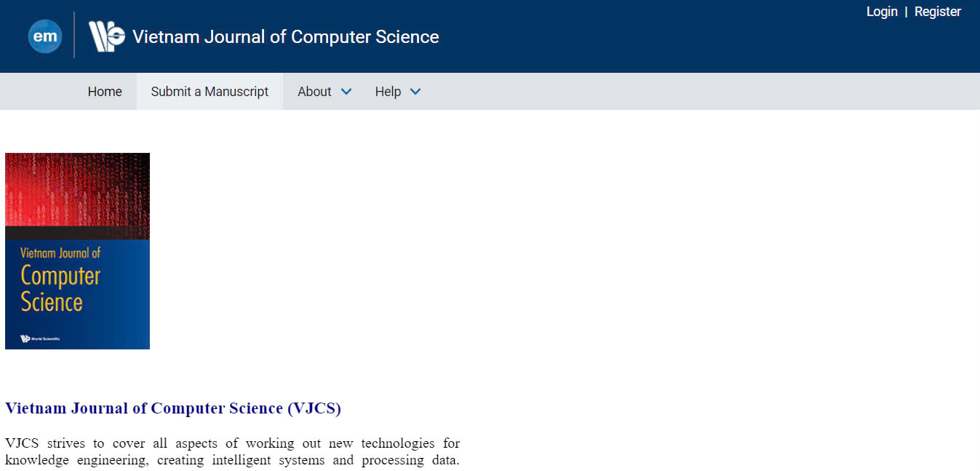Click the blue VJCS heading text
Viewport: 980px width, 471px height.
click(173, 408)
